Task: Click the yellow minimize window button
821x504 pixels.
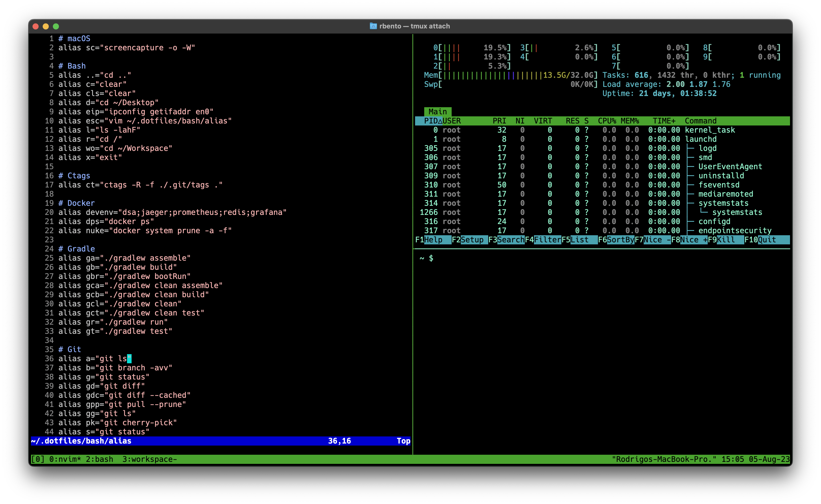Action: pos(46,26)
